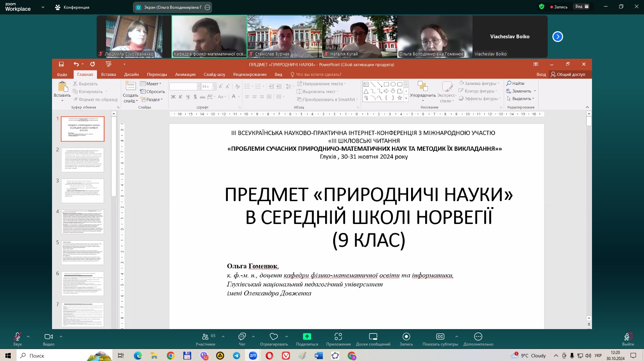The width and height of the screenshot is (644, 361).
Task: Click Share (Общий доступ) in PowerPoint
Action: click(x=568, y=75)
